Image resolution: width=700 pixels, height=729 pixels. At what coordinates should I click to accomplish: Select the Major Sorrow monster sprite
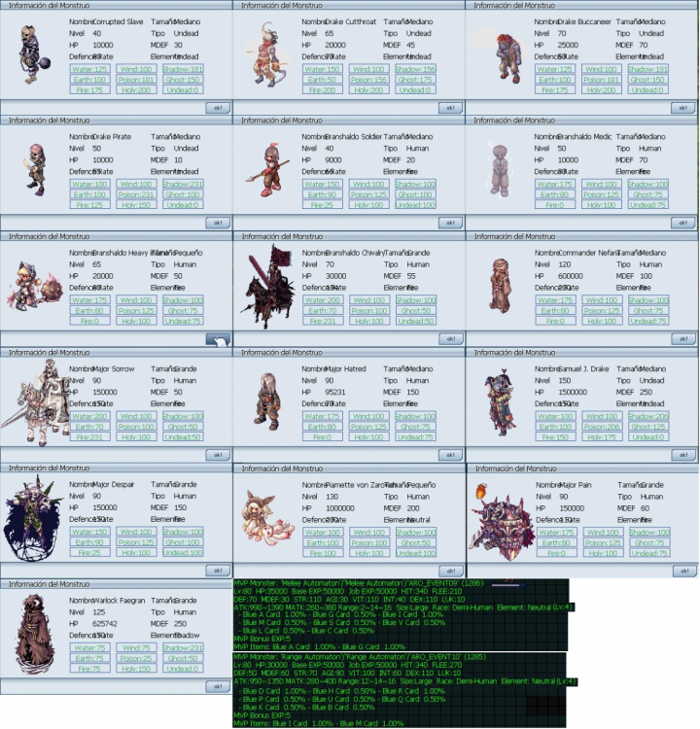pyautogui.click(x=33, y=399)
